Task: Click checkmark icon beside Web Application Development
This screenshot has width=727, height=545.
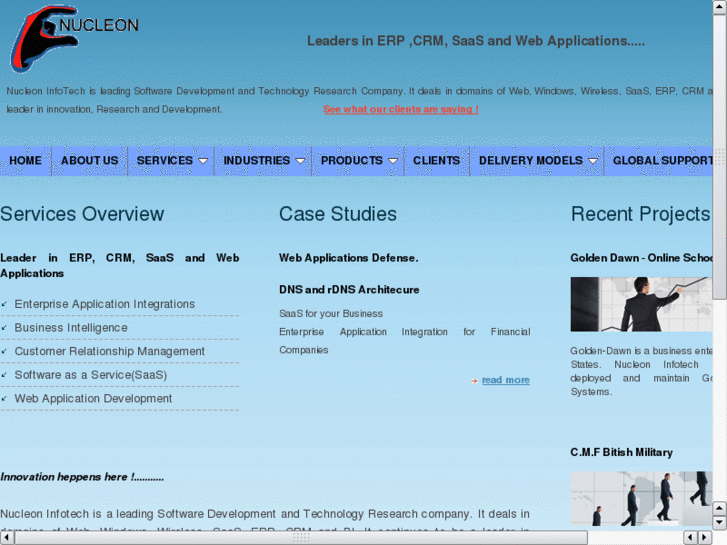Action: pyautogui.click(x=4, y=399)
